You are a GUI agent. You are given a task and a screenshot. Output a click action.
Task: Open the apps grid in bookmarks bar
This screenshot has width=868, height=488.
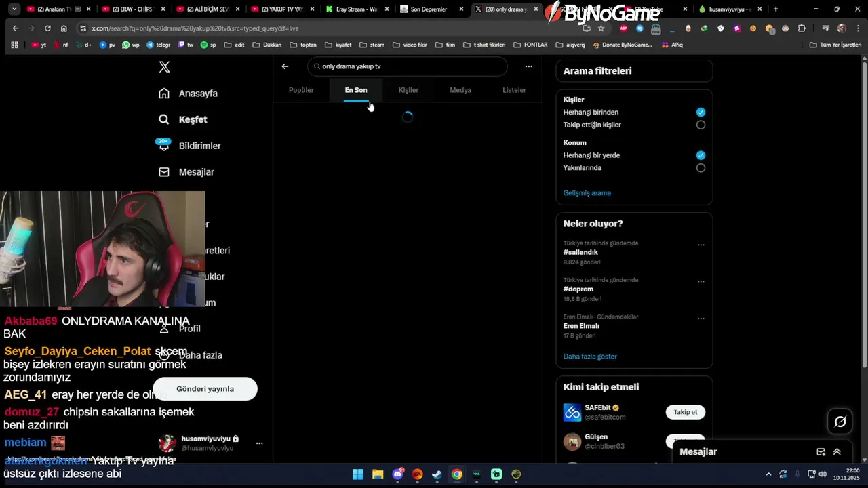(x=14, y=45)
